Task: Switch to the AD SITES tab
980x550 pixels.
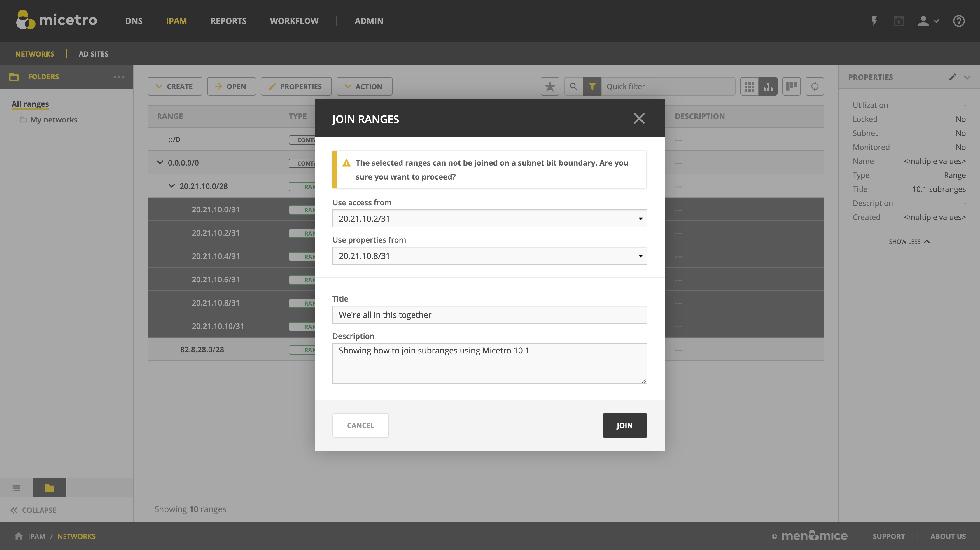Action: click(x=93, y=54)
